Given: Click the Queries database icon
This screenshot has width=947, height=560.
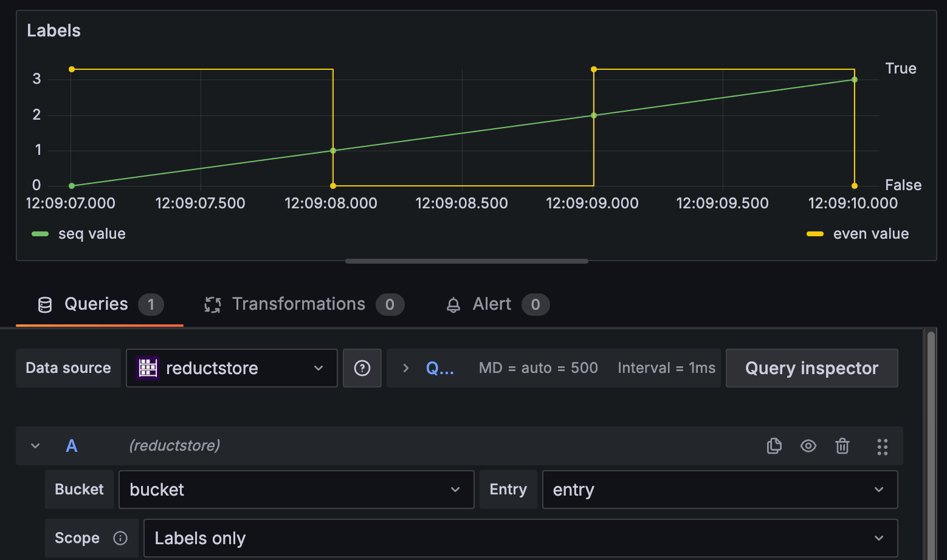Looking at the screenshot, I should click(44, 304).
